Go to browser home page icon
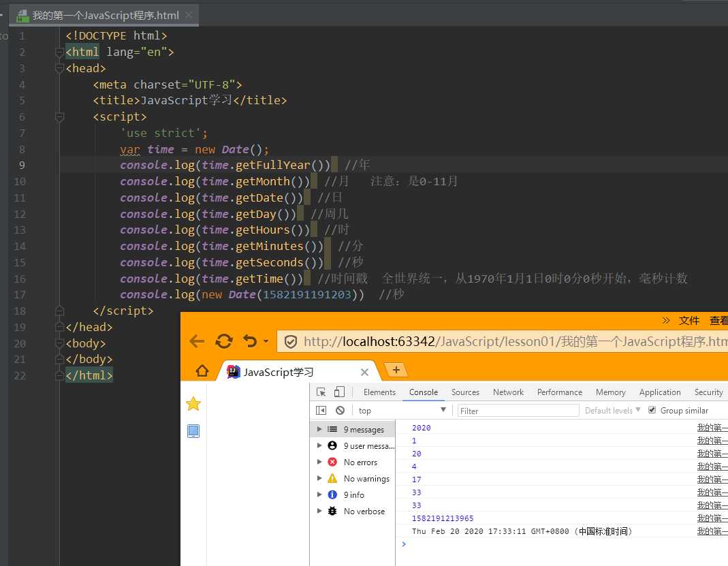Screen dimensions: 728x566 tap(202, 371)
